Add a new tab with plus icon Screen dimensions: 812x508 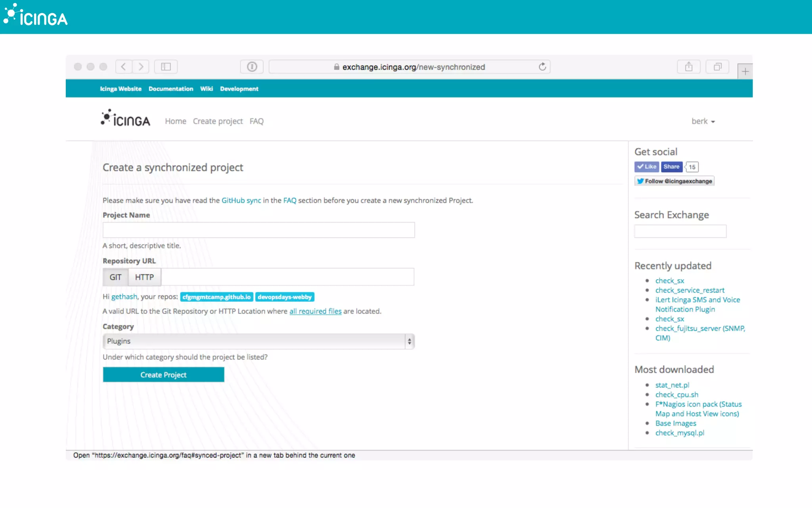[745, 71]
